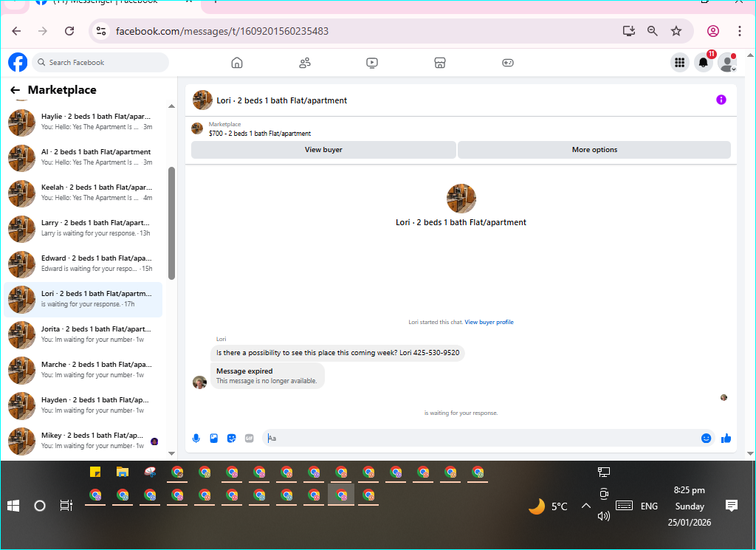Click the taskbar clock showing 8:25 pm

(689, 506)
